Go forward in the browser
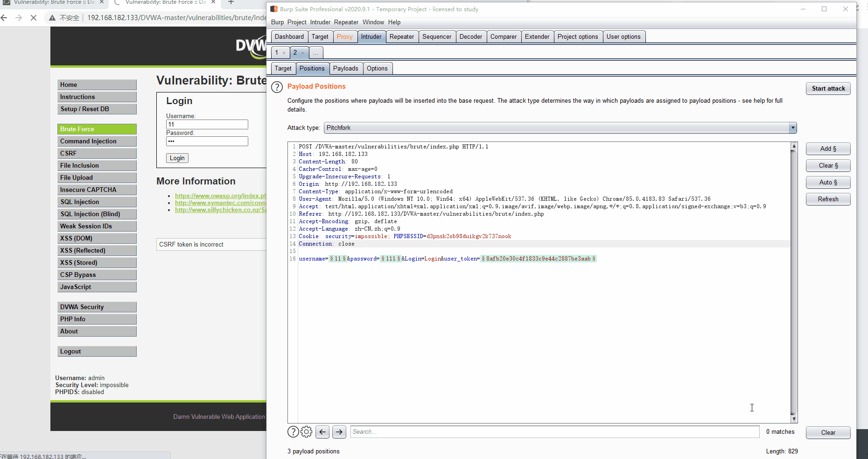 [x=19, y=18]
